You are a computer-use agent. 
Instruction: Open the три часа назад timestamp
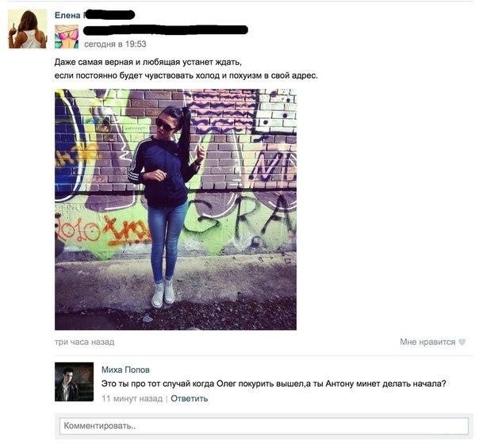pyautogui.click(x=85, y=342)
